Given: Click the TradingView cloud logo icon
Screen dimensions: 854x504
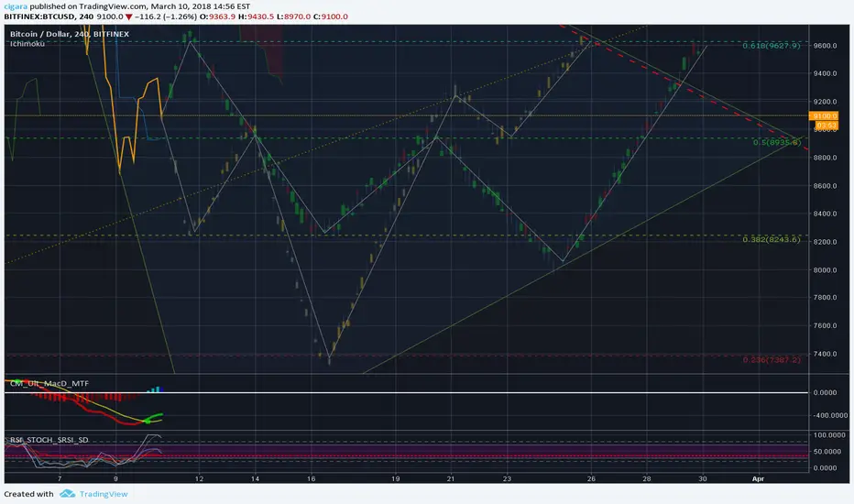Looking at the screenshot, I should (x=67, y=494).
